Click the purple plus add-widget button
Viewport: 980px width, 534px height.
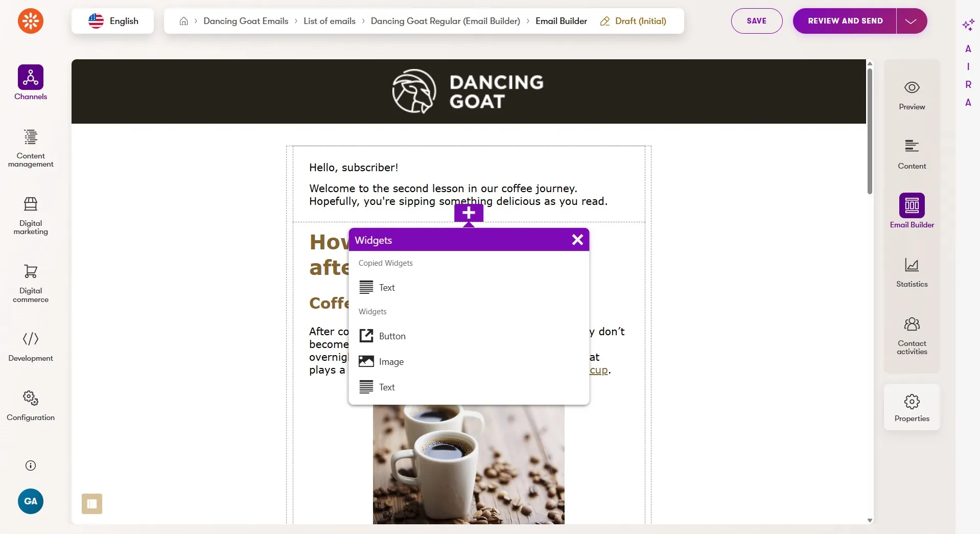469,213
